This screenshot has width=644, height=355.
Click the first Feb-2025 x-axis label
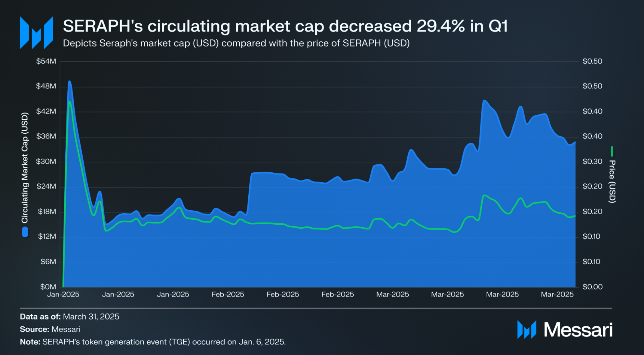(228, 294)
